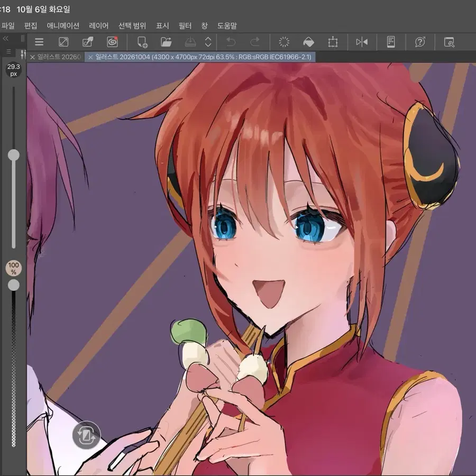Tap the 100% opacity indicator
Screen dimensions: 476x476
pos(14,268)
